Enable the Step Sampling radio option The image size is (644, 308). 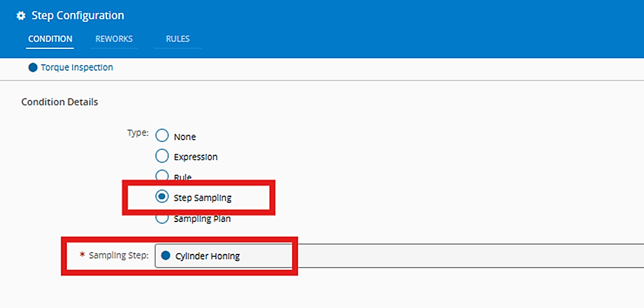(x=162, y=197)
